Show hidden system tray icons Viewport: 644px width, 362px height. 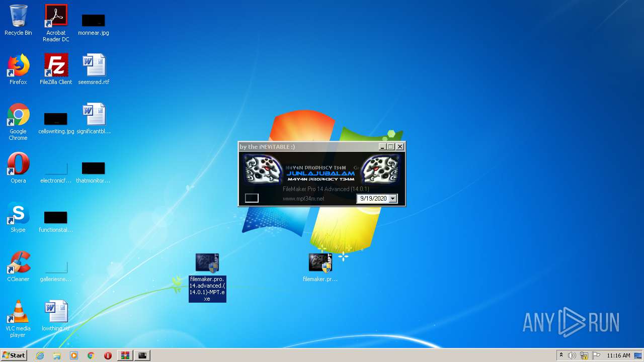click(x=561, y=355)
